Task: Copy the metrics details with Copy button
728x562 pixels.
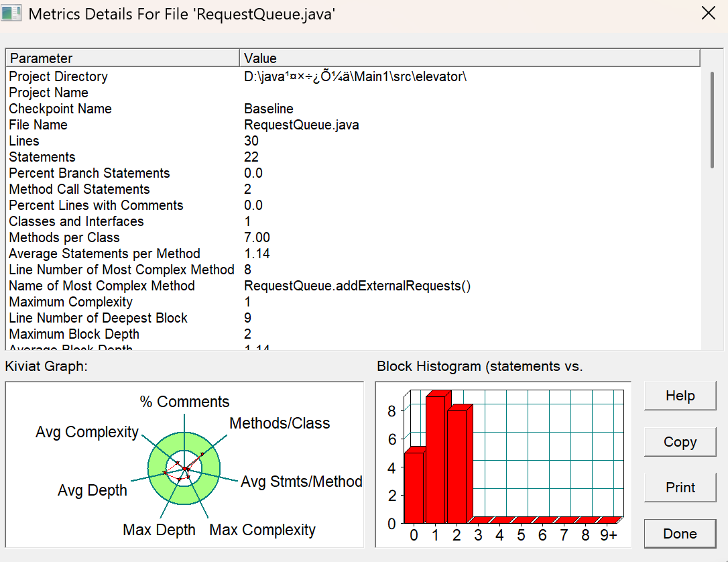Action: [680, 442]
